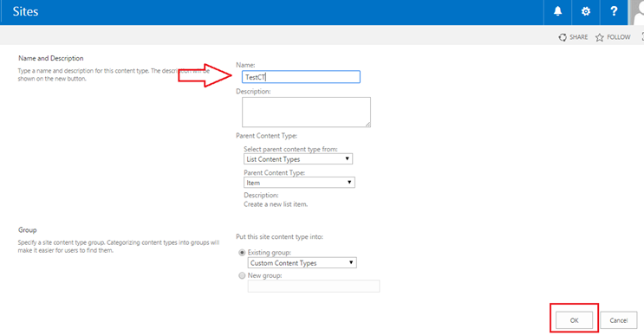Click the OK button

click(x=574, y=320)
